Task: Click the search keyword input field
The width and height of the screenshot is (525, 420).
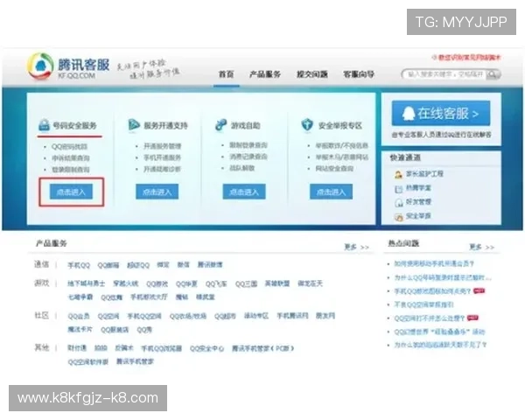Action: coord(444,74)
